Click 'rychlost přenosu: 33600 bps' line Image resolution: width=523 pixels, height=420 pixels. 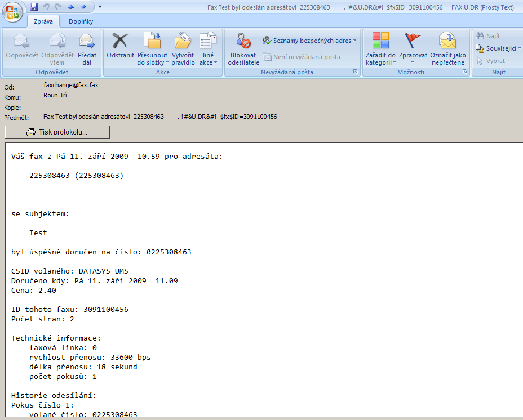pyautogui.click(x=90, y=358)
